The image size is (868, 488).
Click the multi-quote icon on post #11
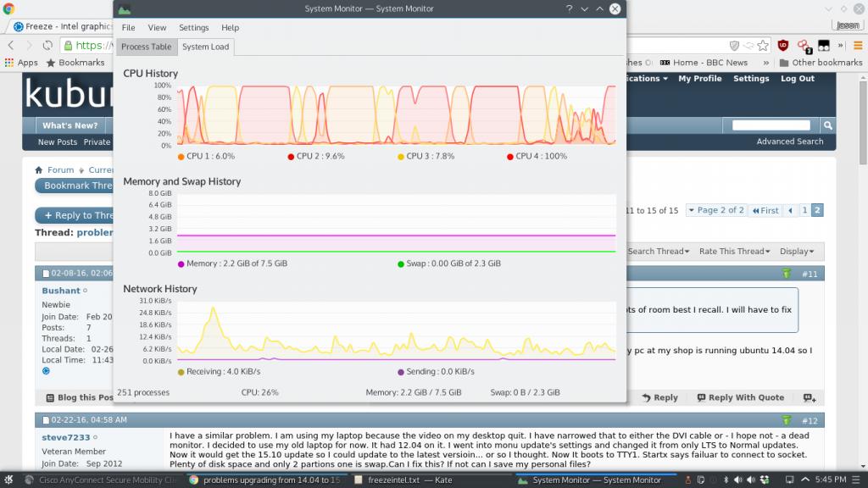tap(809, 397)
